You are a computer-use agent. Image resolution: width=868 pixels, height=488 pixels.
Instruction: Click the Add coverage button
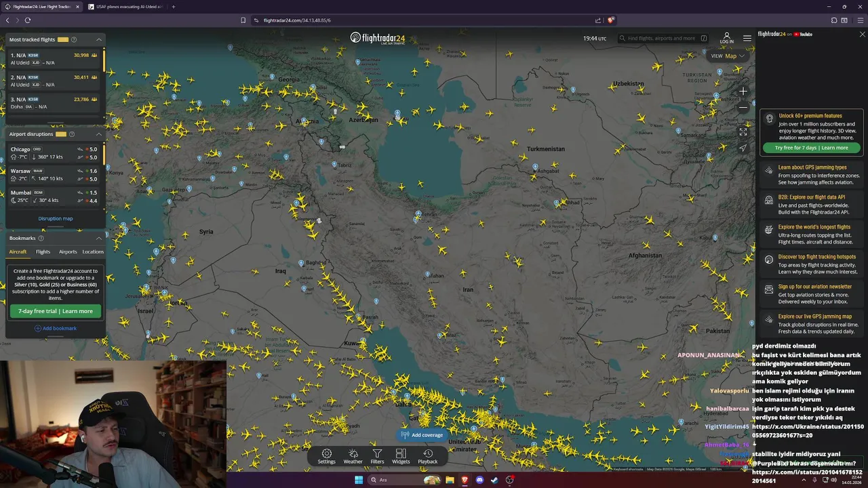422,435
